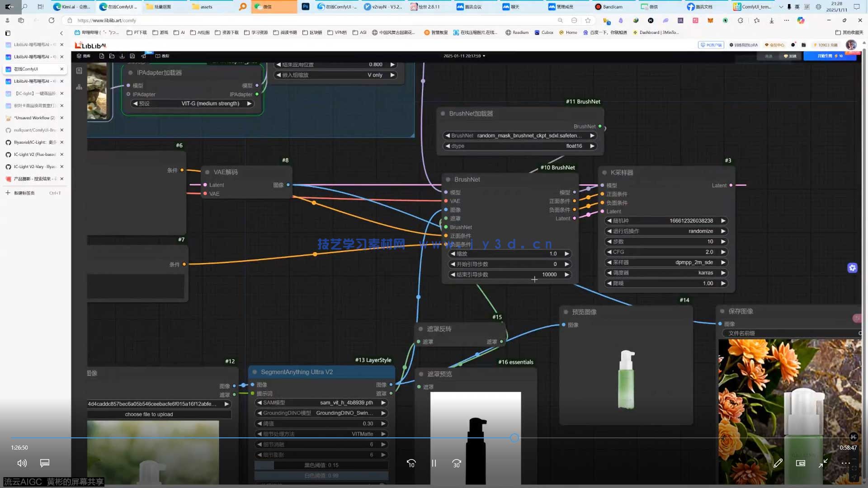Click the download workflow icon
The image size is (868, 488).
click(122, 56)
